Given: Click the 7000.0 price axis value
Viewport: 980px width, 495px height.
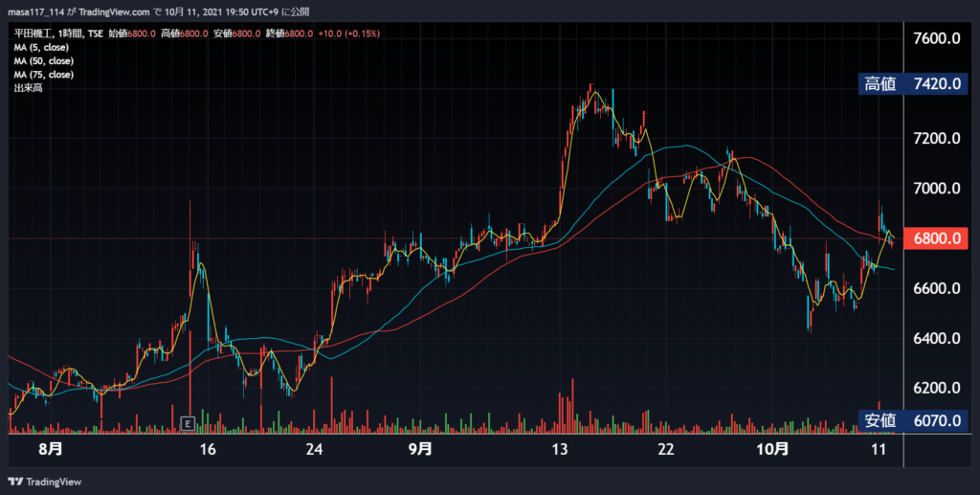Looking at the screenshot, I should pos(936,188).
